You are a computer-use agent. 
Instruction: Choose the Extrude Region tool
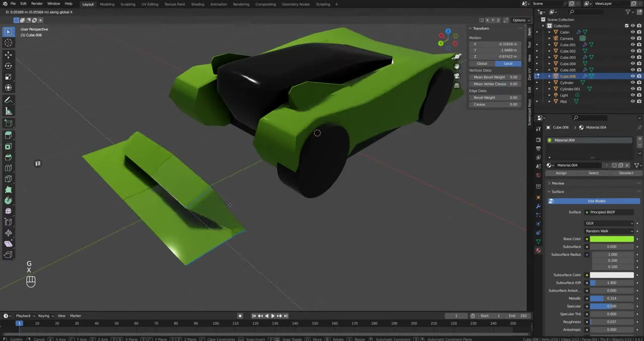pos(8,135)
